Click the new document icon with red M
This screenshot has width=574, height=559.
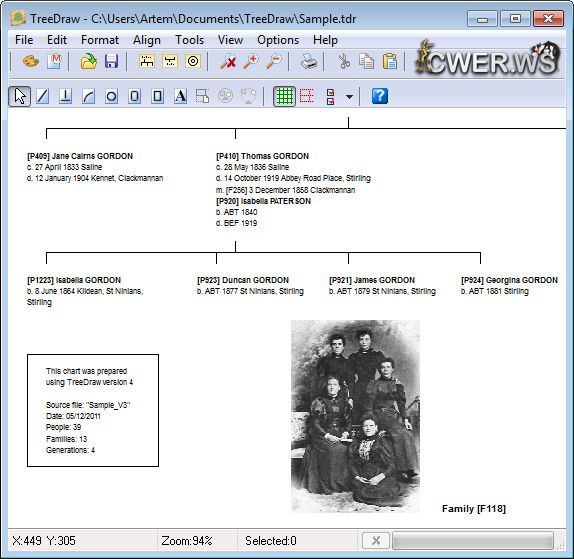[54, 61]
